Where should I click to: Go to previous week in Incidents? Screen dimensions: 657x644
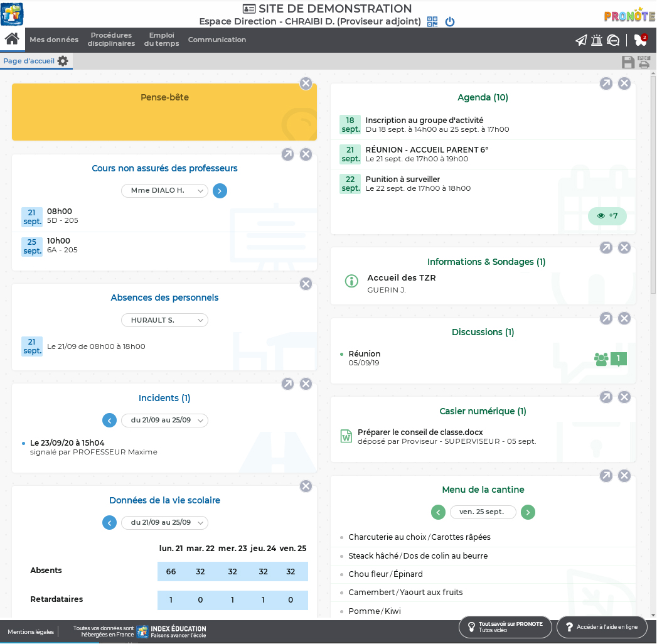109,421
